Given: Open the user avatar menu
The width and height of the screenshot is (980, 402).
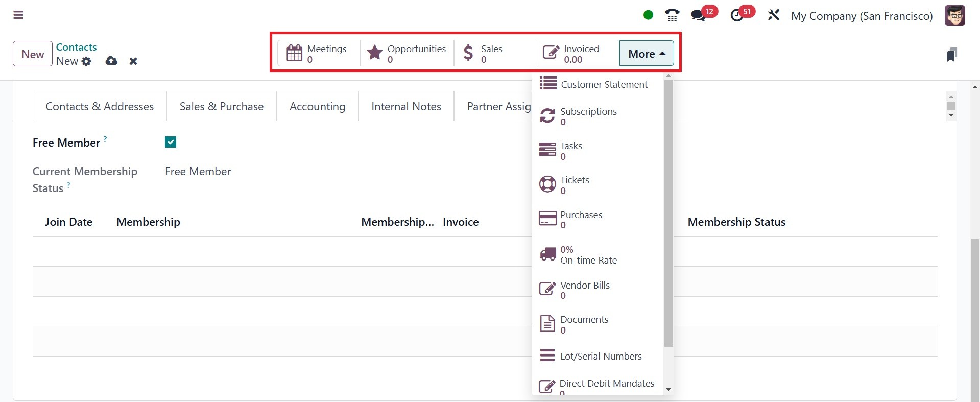Looking at the screenshot, I should pos(954,15).
